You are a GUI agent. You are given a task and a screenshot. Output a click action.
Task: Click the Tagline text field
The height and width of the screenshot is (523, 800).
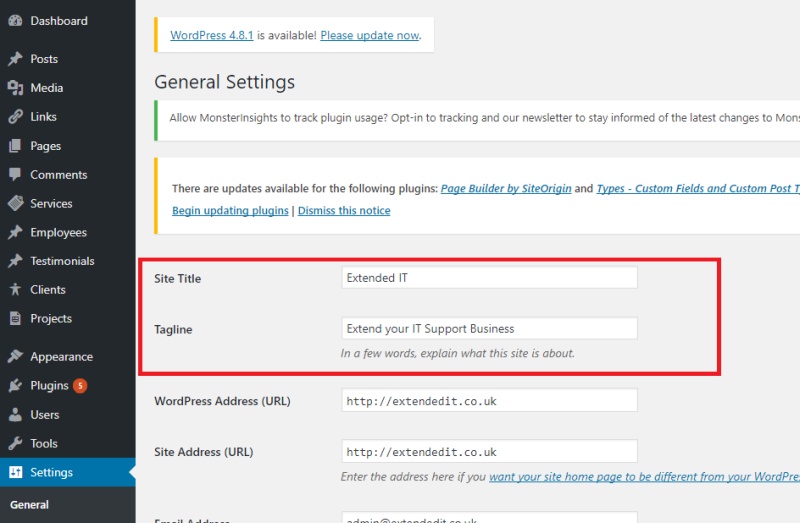(489, 329)
